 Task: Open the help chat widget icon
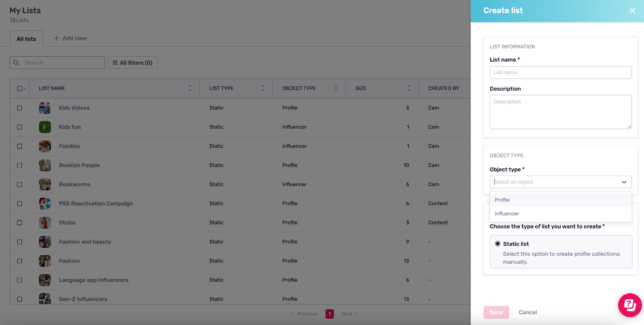coord(630,305)
